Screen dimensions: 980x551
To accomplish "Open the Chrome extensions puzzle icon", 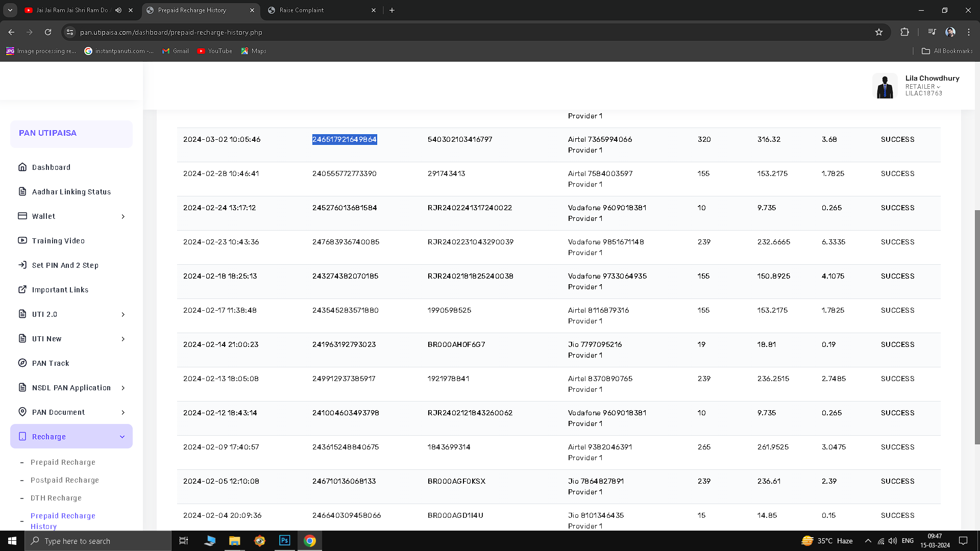I will click(x=904, y=32).
